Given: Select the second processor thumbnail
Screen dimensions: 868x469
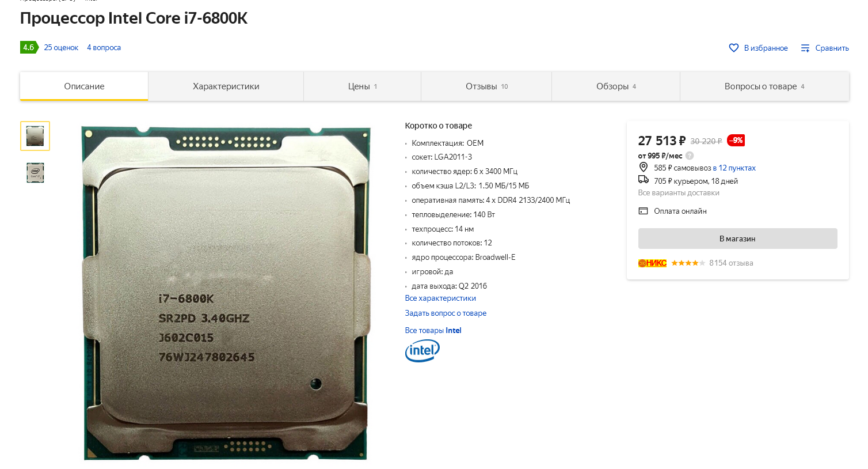Looking at the screenshot, I should [35, 172].
